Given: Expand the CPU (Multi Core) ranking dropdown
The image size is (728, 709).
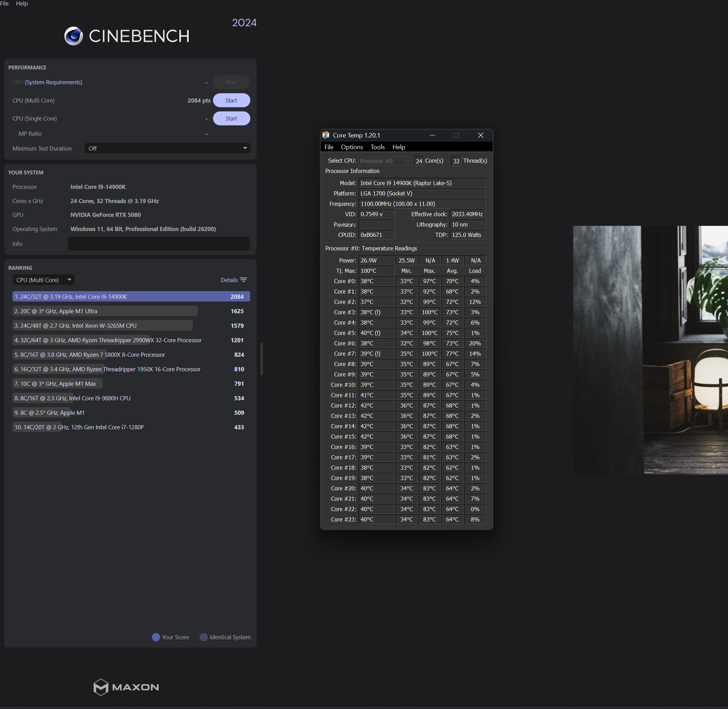Looking at the screenshot, I should tap(44, 280).
